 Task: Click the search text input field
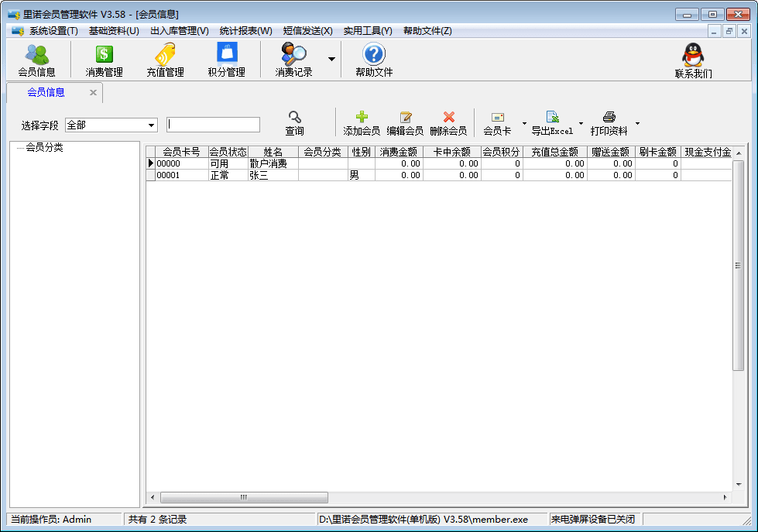tap(214, 125)
